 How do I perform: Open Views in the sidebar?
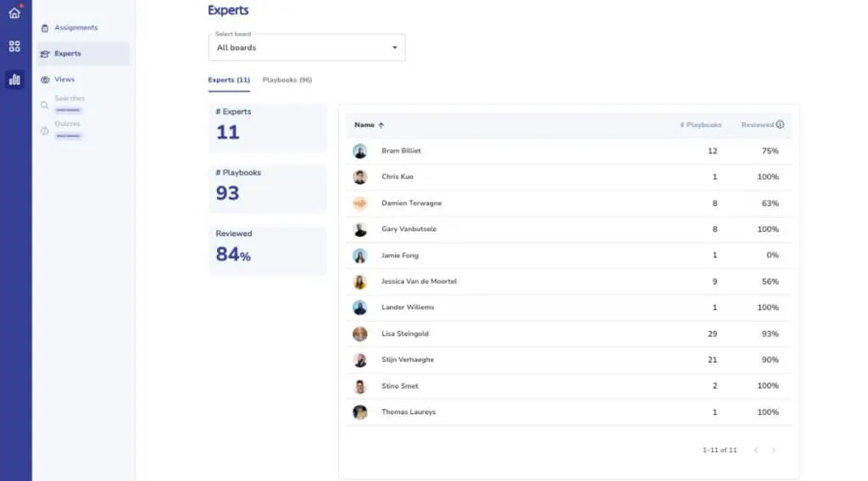tap(84, 80)
